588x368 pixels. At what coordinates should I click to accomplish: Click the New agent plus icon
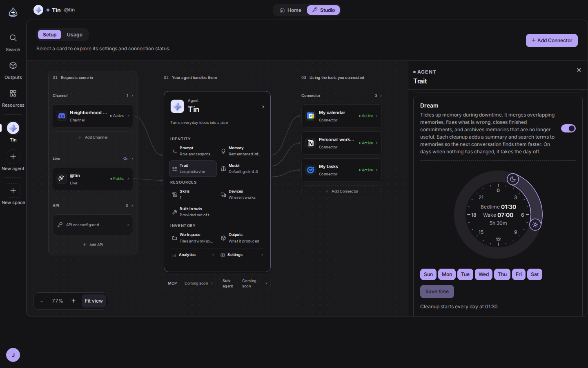13,157
